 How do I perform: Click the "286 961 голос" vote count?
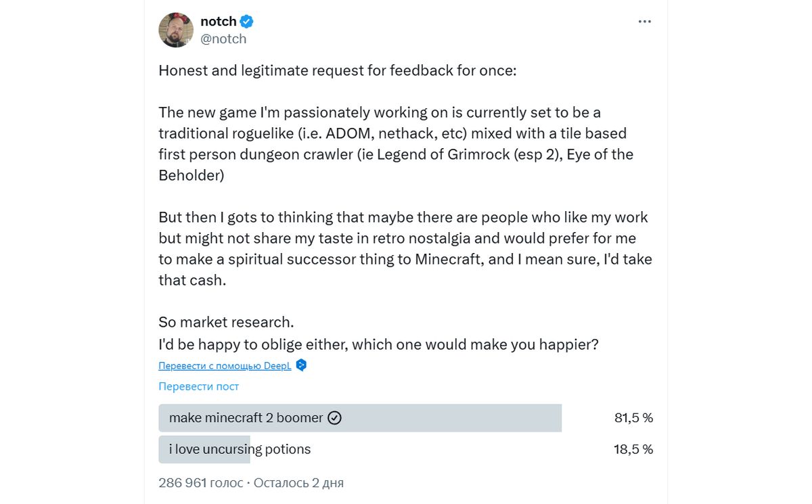pos(200,483)
